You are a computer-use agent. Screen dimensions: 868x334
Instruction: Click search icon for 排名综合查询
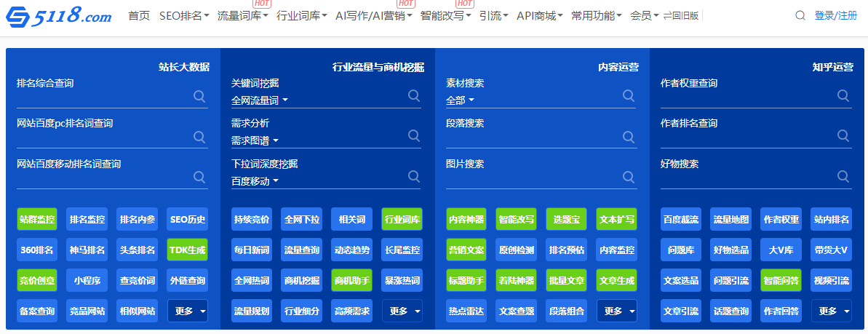pyautogui.click(x=199, y=96)
